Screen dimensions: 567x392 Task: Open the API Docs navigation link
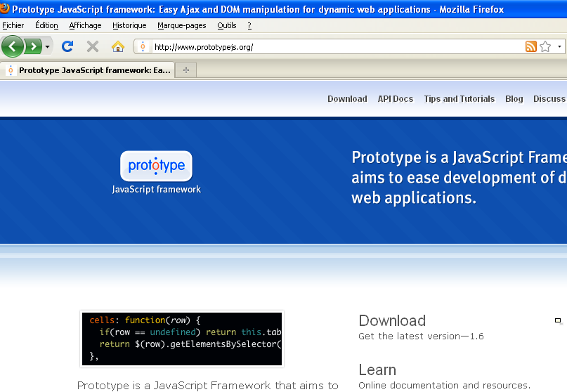(x=396, y=99)
